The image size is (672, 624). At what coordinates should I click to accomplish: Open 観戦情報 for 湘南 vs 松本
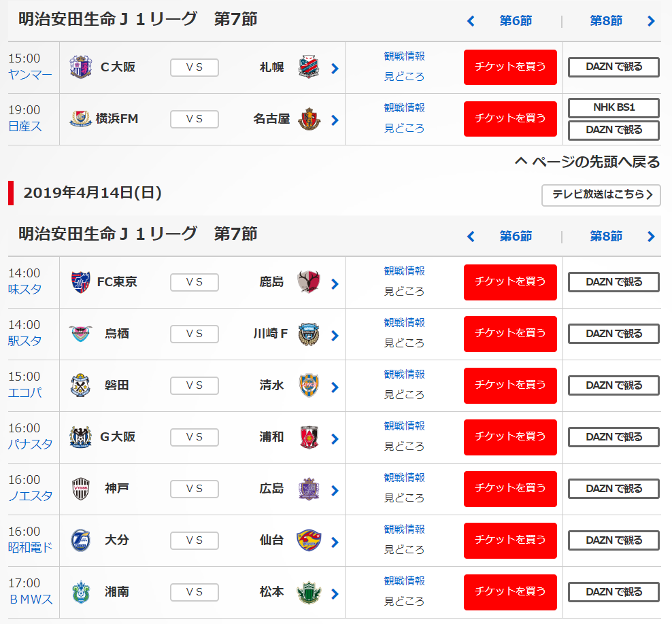[x=404, y=580]
